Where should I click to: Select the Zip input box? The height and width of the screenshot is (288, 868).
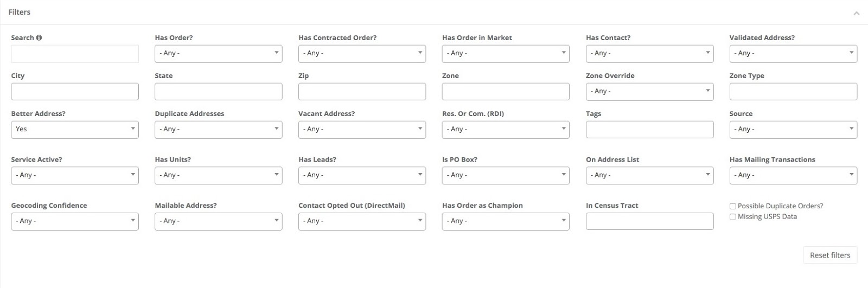tap(362, 91)
